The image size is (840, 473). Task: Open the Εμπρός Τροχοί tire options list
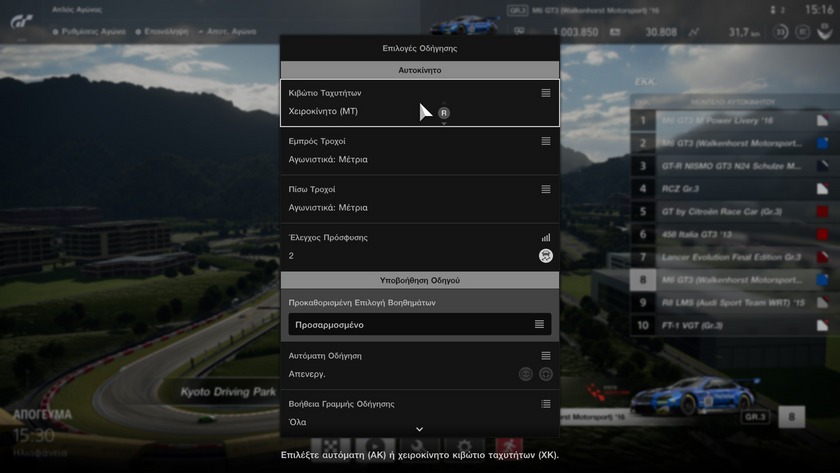(x=546, y=141)
